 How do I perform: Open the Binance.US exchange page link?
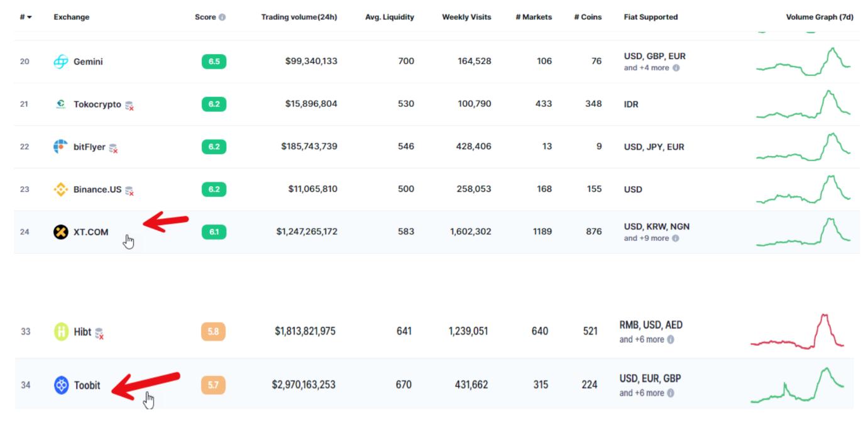[97, 189]
